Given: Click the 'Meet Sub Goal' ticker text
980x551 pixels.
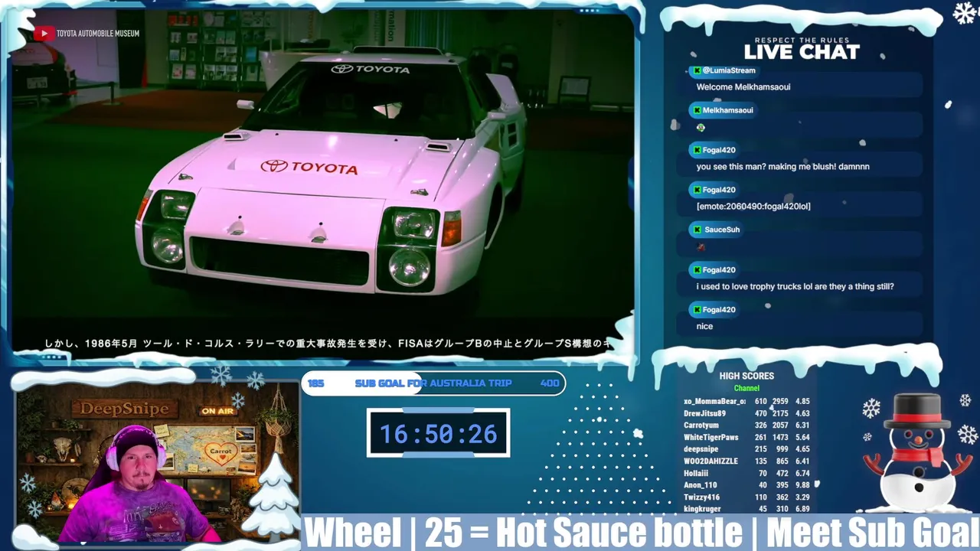Looking at the screenshot, I should tap(873, 533).
